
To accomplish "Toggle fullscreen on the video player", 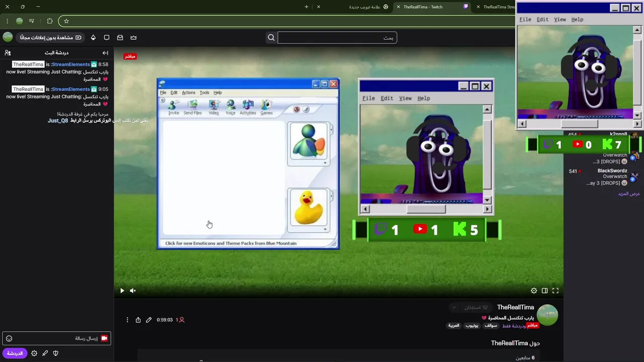I will tap(555, 291).
